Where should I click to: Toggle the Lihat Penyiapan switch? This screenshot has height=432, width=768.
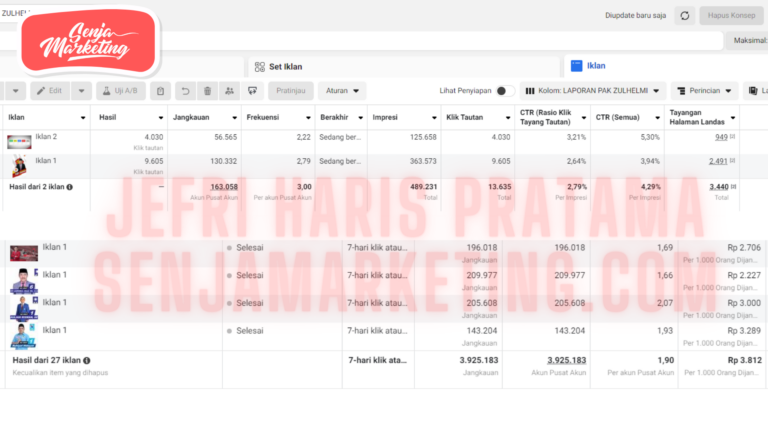[505, 91]
